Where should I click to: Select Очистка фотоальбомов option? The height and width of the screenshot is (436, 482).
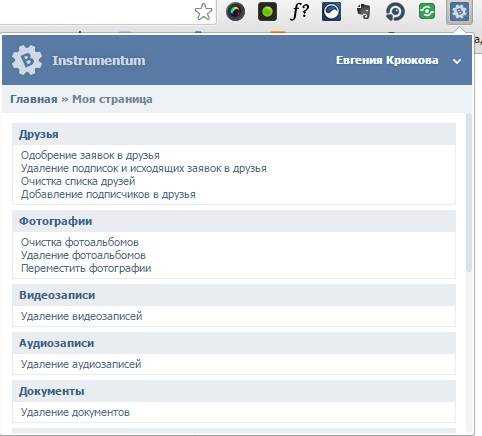80,242
